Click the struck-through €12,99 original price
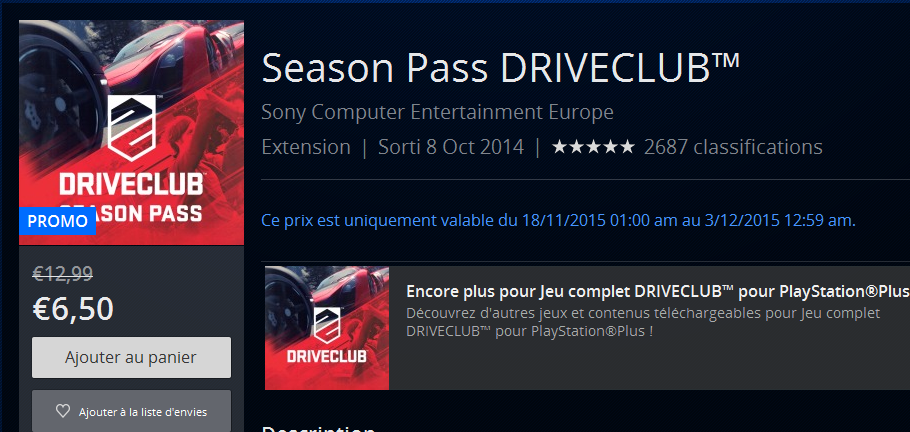Viewport: 910px width, 432px height. [63, 273]
